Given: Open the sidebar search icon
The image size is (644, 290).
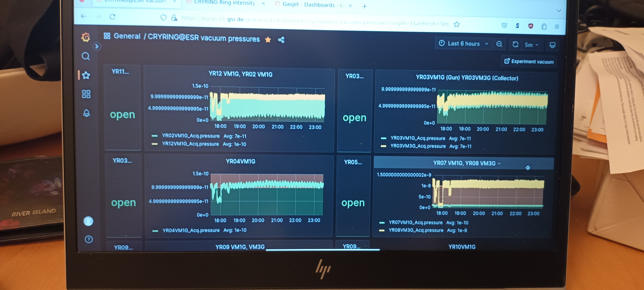Looking at the screenshot, I should click(86, 56).
